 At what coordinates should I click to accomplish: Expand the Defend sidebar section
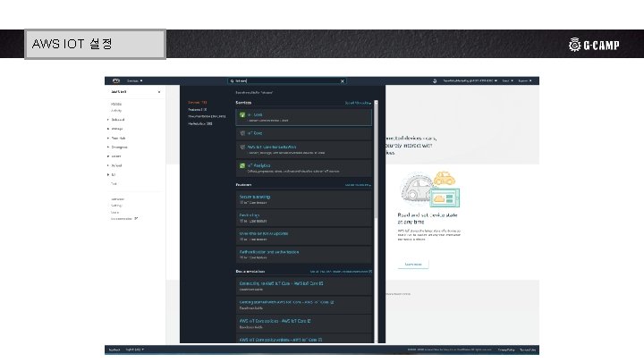(x=114, y=165)
